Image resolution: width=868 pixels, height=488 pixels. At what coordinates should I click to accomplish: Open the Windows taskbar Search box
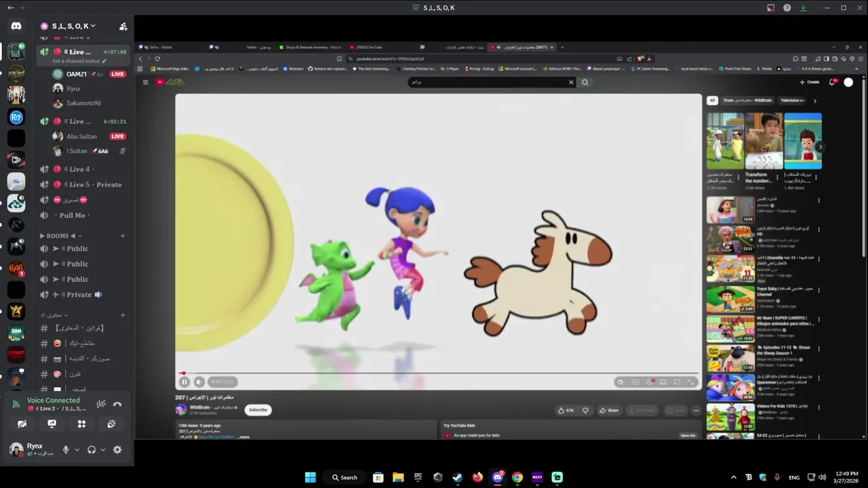pyautogui.click(x=344, y=477)
